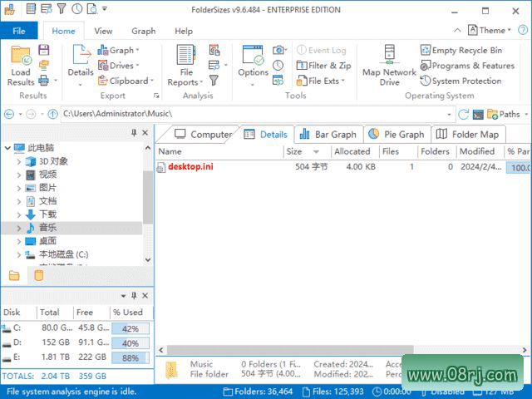This screenshot has height=399, width=532.
Task: Open the File Exts dropdown
Action: coord(321,81)
